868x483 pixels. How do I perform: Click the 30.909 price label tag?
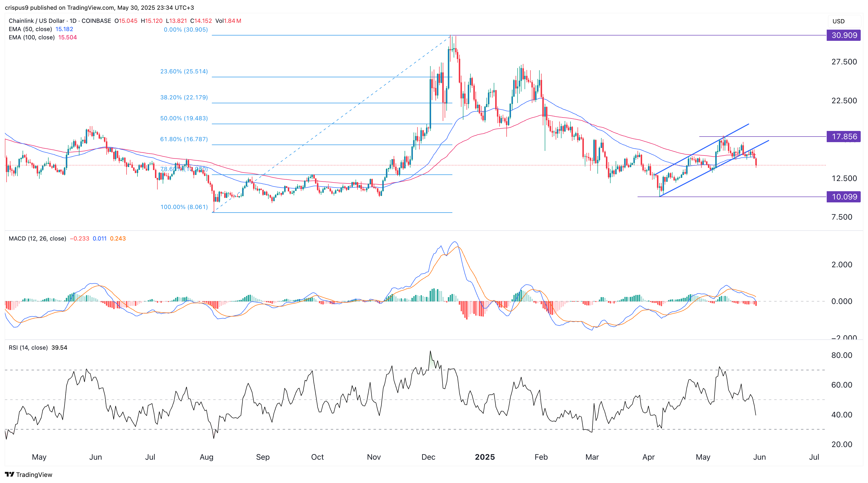pos(843,35)
